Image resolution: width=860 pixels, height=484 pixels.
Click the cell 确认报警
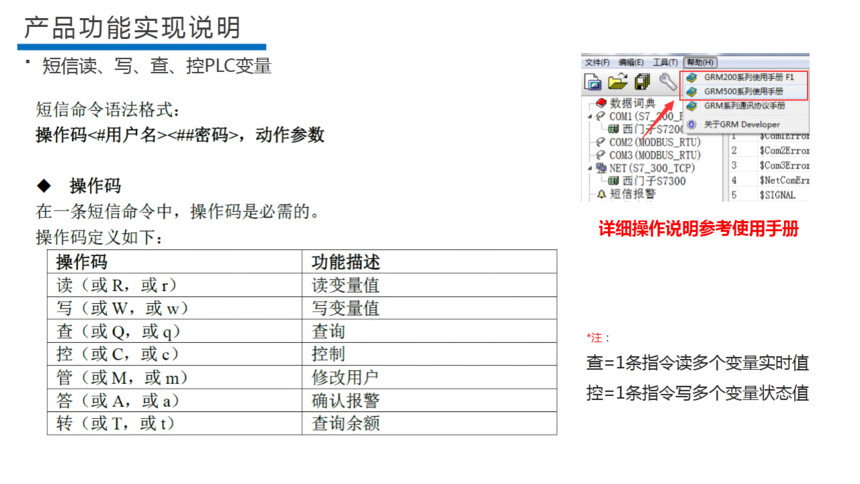(429, 401)
